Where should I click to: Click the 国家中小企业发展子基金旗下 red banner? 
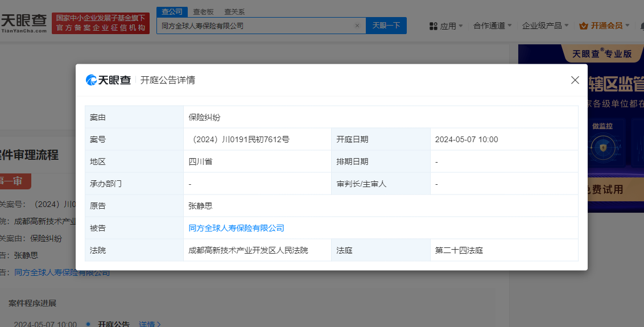click(101, 23)
